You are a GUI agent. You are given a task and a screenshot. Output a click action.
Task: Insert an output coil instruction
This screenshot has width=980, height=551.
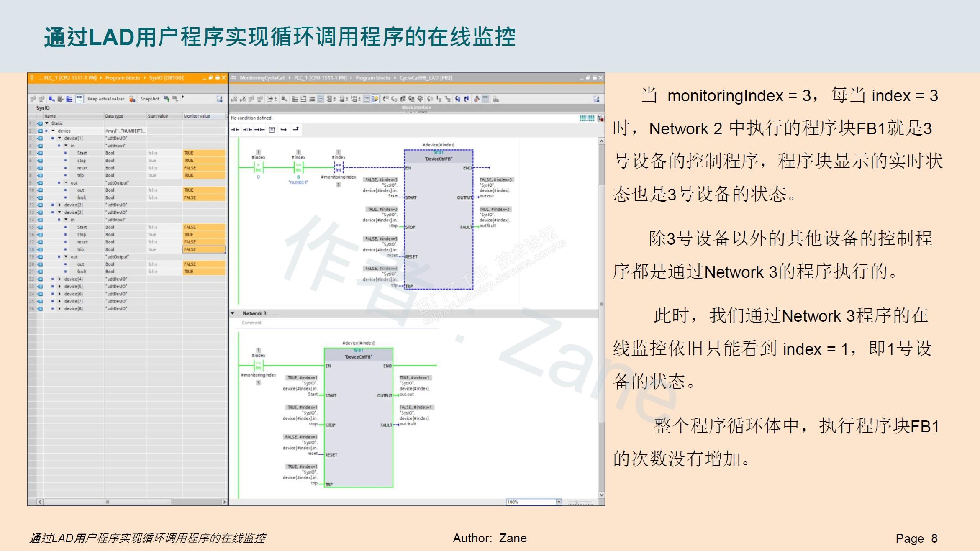click(x=259, y=130)
